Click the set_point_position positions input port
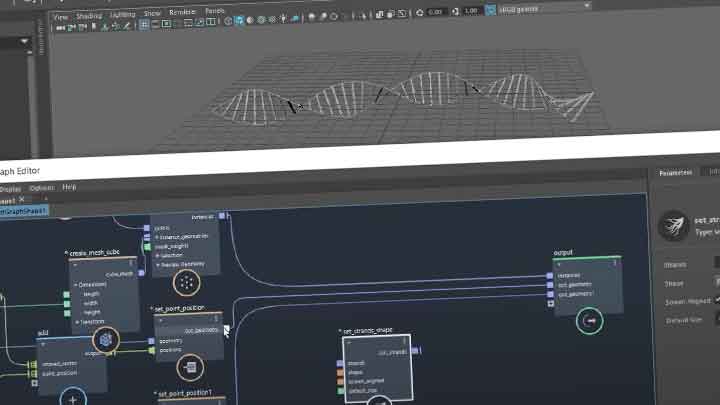This screenshot has height=405, width=720. pyautogui.click(x=152, y=350)
